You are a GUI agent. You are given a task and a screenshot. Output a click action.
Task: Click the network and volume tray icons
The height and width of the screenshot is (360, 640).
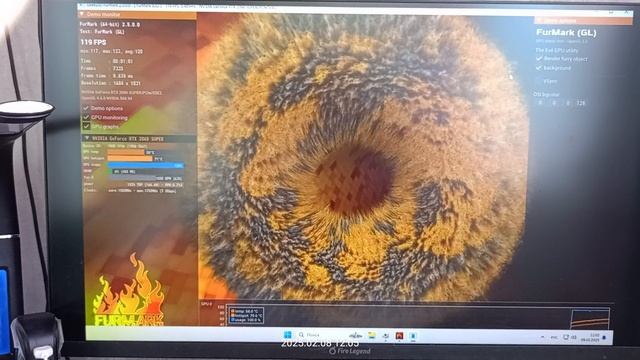(569, 337)
